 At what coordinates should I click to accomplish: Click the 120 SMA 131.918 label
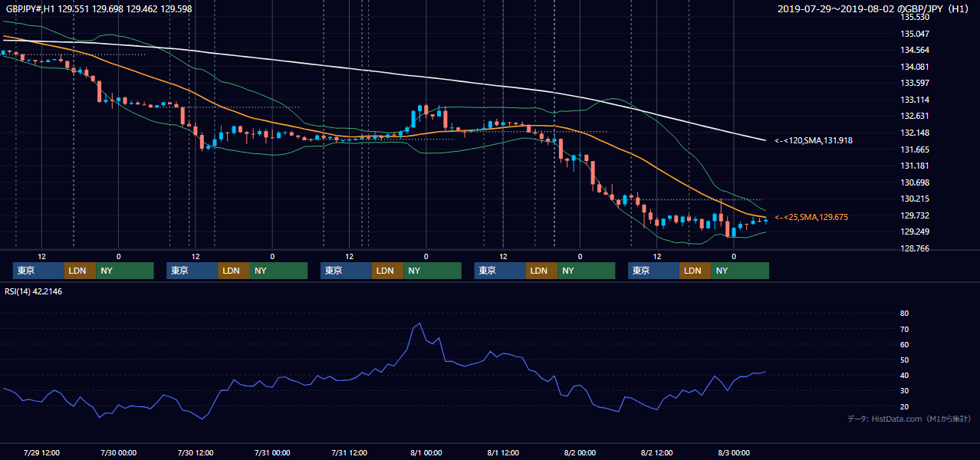click(x=814, y=141)
